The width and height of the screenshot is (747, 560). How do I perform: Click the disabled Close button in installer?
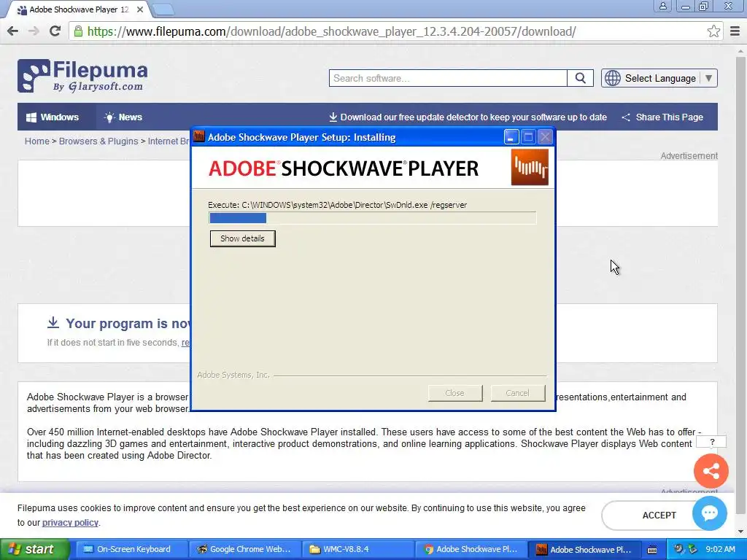point(455,393)
